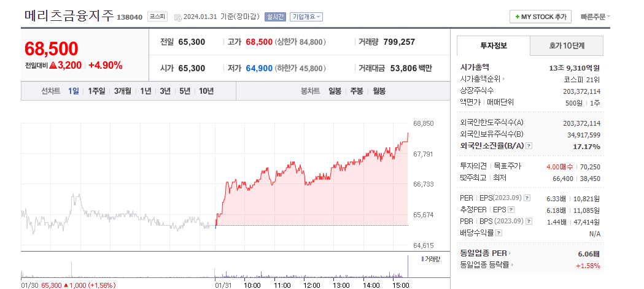Click EPS value 11,085원
The height and width of the screenshot is (289, 644).
(x=588, y=210)
